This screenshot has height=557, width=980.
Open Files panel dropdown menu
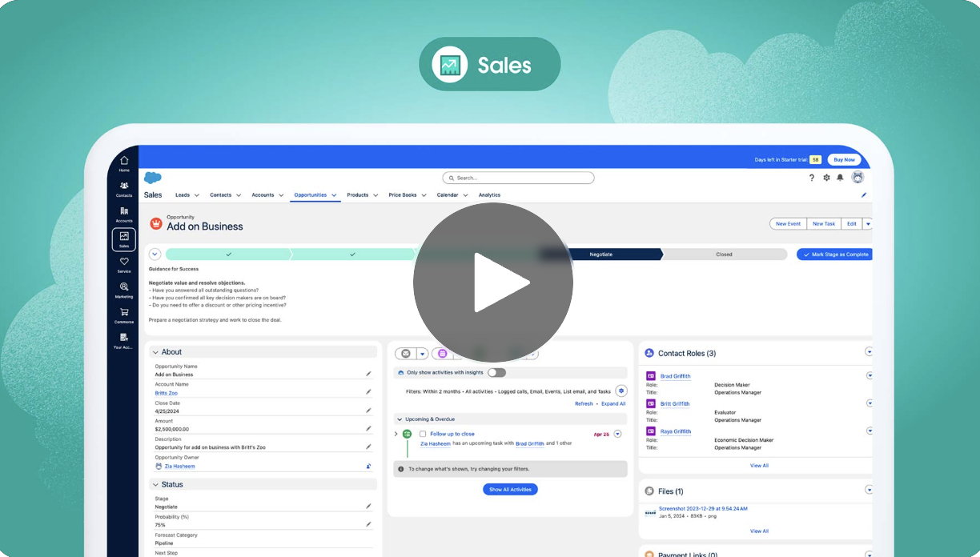[x=869, y=490]
